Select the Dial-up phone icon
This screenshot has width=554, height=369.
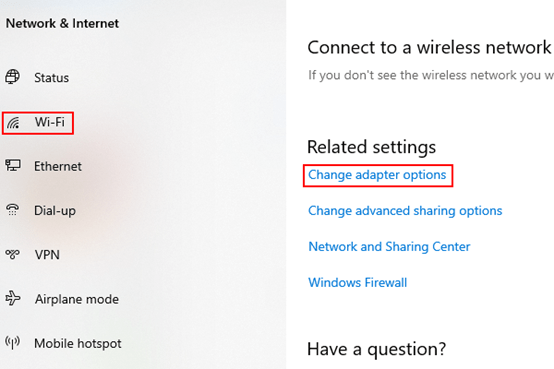coord(13,210)
